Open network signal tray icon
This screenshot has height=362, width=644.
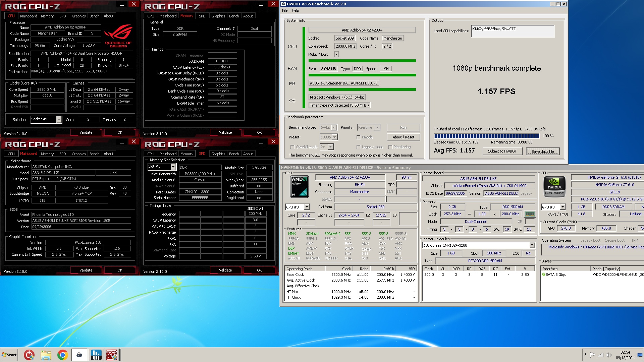601,355
